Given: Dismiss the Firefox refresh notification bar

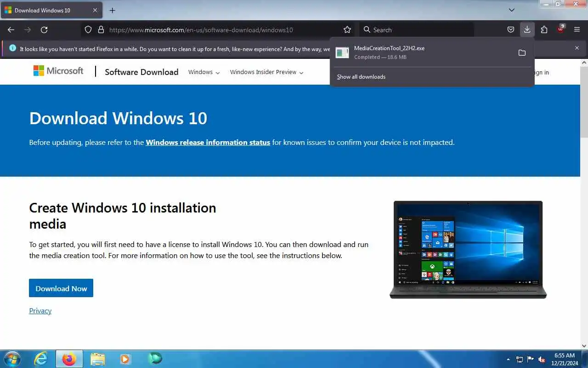Looking at the screenshot, I should pos(577,48).
